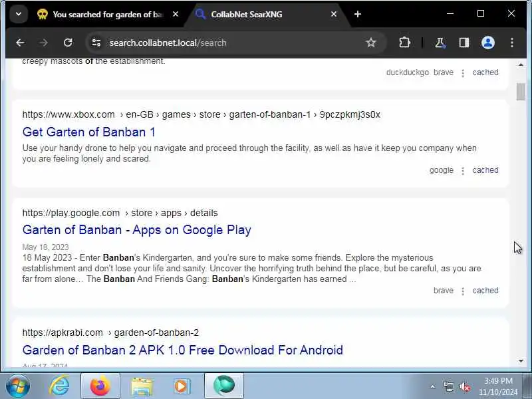Open the Windows Start menu
The width and height of the screenshot is (532, 399).
(x=18, y=386)
